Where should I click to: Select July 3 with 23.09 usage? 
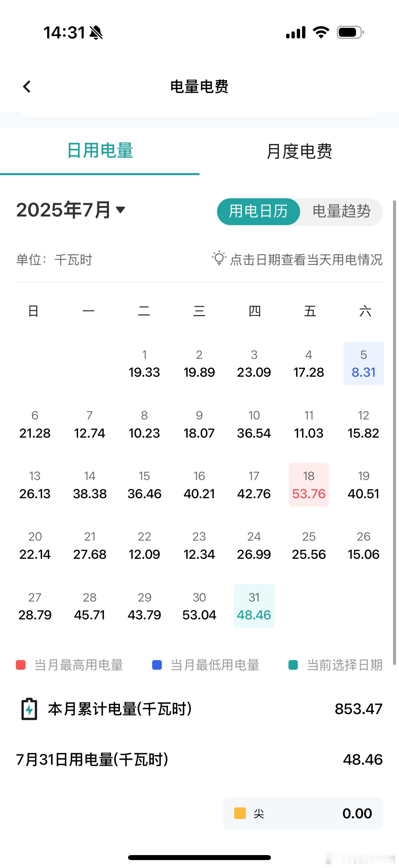pos(254,363)
